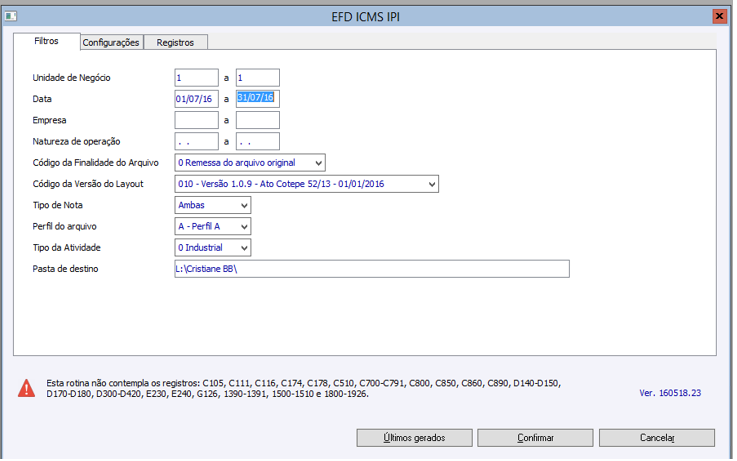Click the end Data field 31/07/16
Image resolution: width=737 pixels, height=461 pixels.
coord(258,99)
